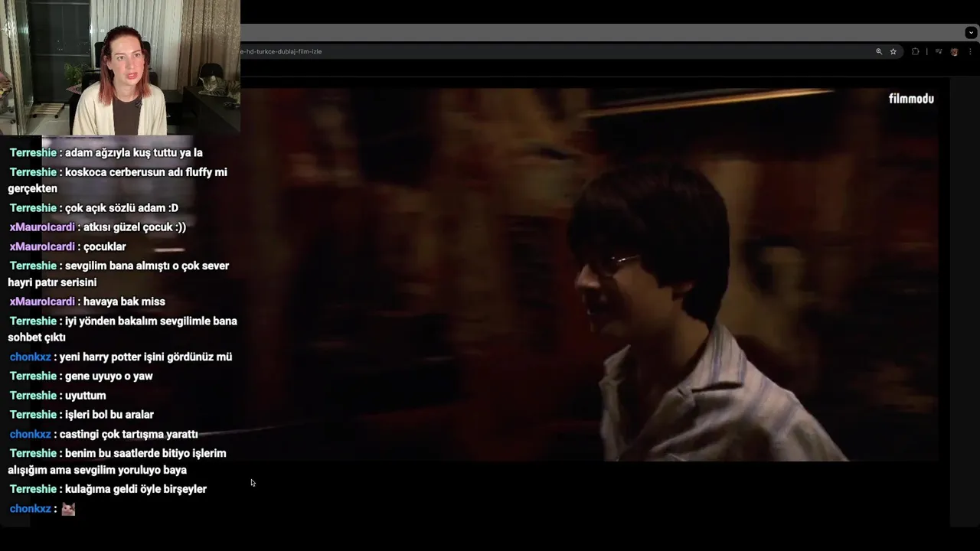This screenshot has width=980, height=551.
Task: Open the tab search dropdown arrow
Action: coord(971,32)
